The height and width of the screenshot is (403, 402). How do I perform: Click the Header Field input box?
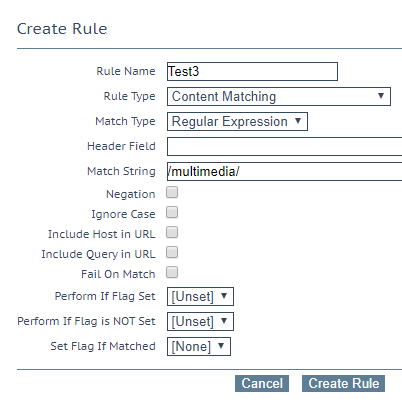point(284,146)
